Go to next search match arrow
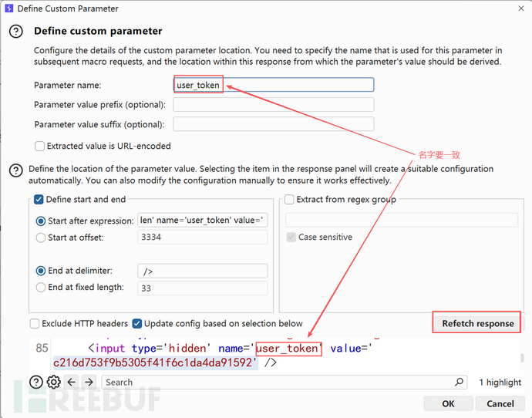This screenshot has height=418, width=532. click(89, 382)
